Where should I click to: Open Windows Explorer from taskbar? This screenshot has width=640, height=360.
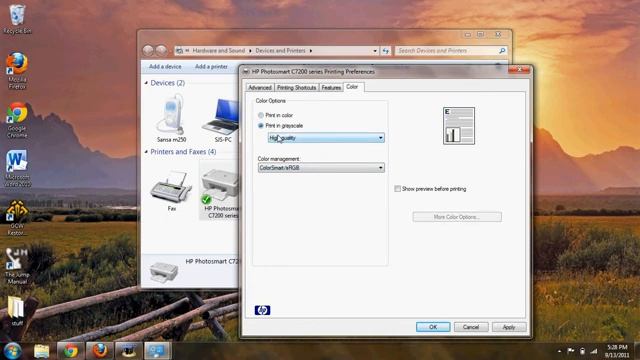42,351
